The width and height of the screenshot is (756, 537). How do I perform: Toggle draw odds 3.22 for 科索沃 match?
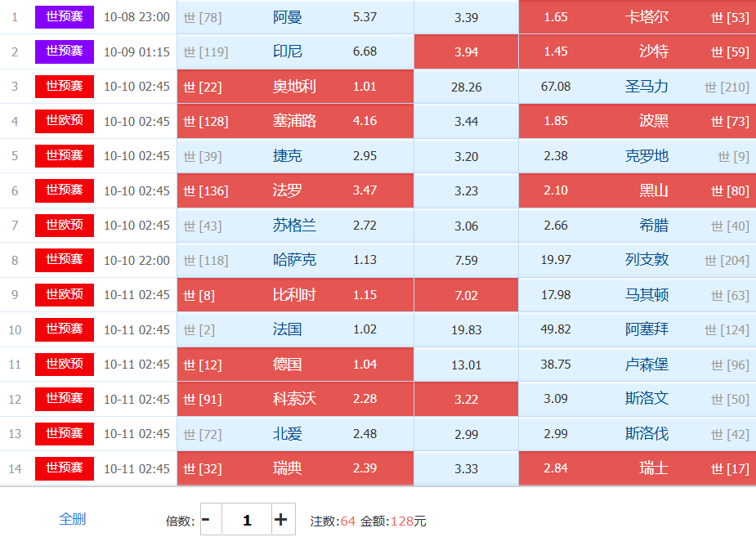pos(466,399)
